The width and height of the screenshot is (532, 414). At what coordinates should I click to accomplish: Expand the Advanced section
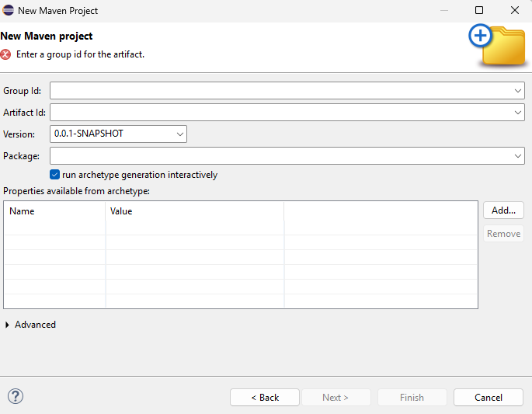click(7, 325)
